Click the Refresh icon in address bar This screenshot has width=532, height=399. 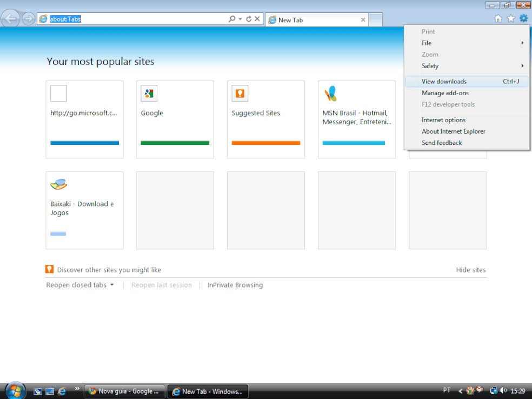[249, 19]
